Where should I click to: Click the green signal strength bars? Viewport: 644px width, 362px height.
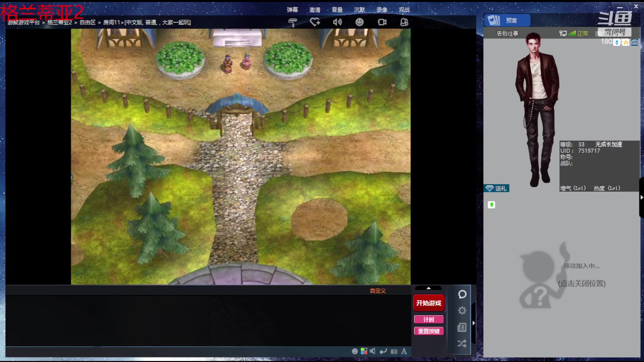[x=572, y=33]
